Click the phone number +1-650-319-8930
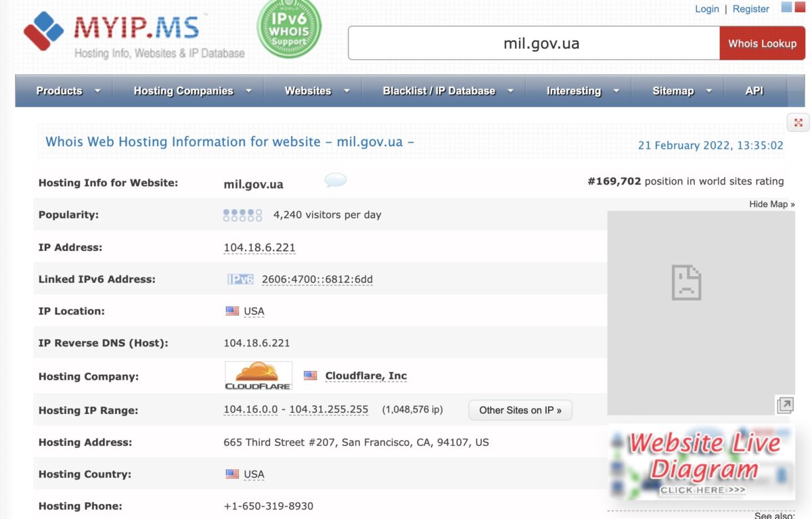 coord(269,506)
